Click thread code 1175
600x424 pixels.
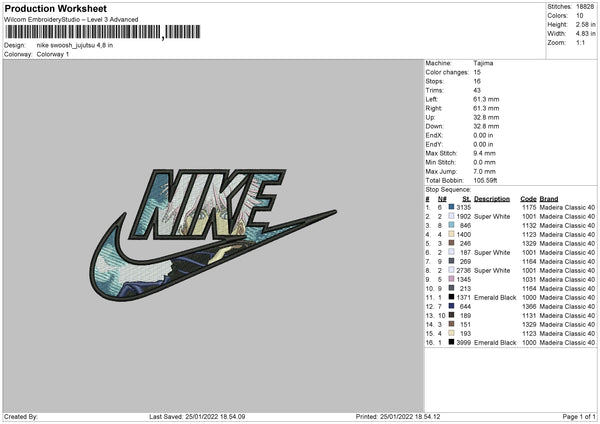click(x=529, y=207)
